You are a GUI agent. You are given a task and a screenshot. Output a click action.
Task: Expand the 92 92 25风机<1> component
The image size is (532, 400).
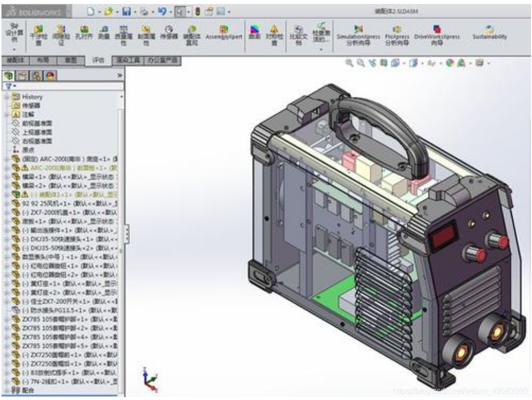[7, 204]
